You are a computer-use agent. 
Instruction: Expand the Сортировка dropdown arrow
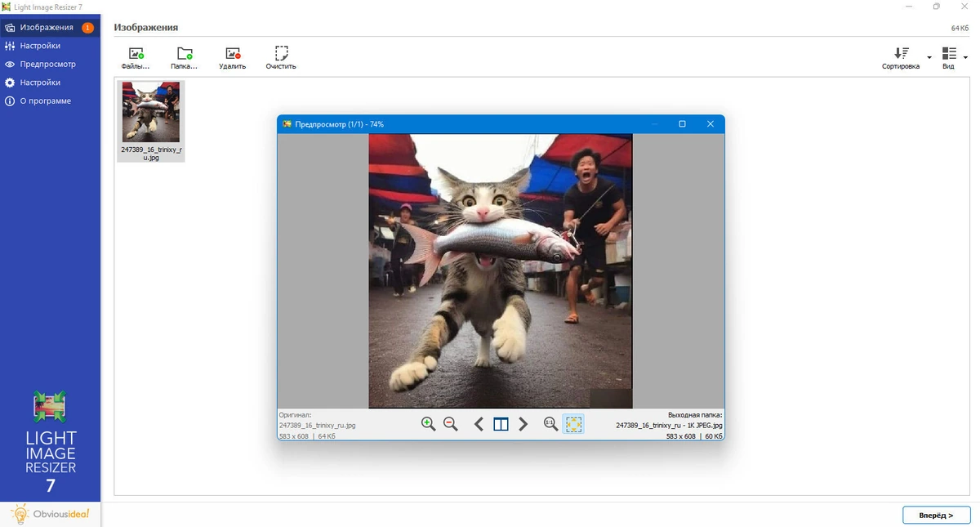click(x=929, y=57)
